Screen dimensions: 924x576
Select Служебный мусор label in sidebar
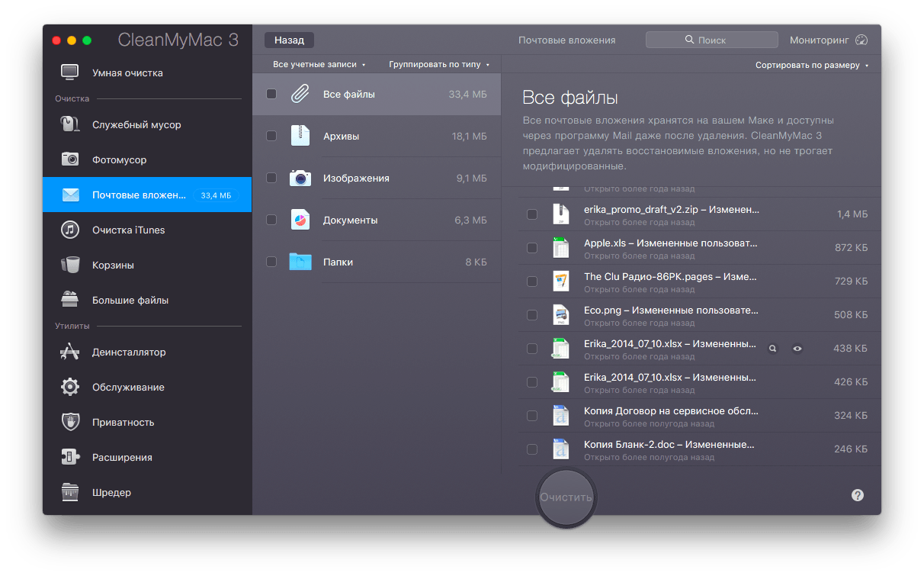click(x=136, y=124)
